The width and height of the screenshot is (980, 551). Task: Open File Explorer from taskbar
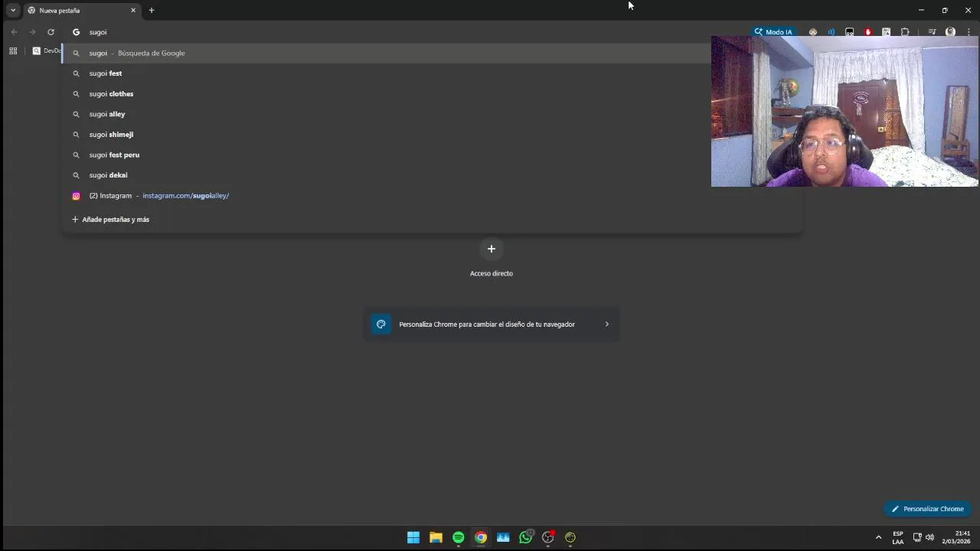[x=436, y=537]
